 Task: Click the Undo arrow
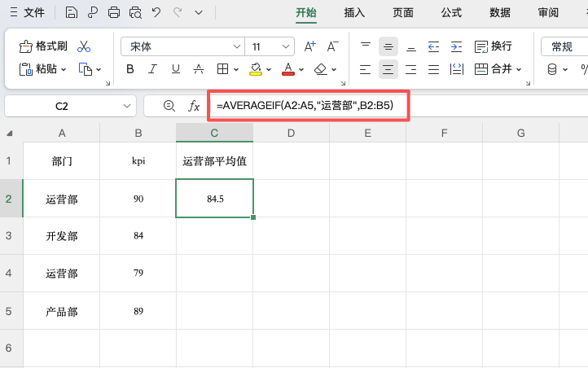[156, 13]
